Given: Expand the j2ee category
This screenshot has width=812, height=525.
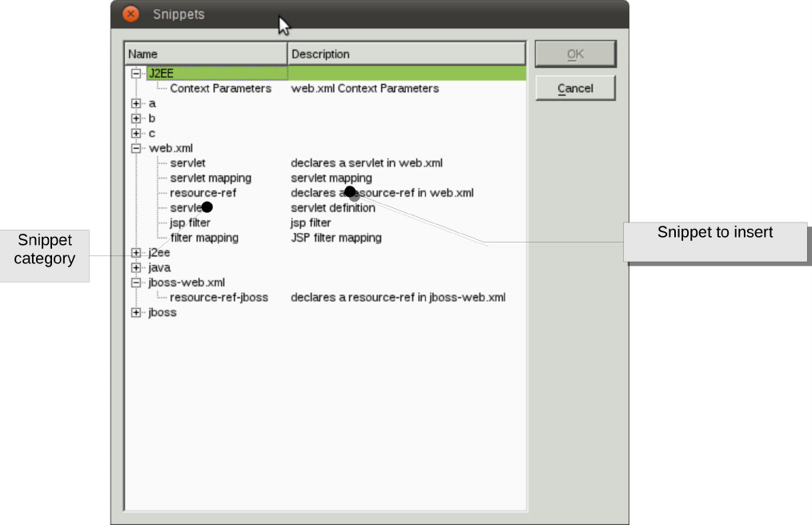Looking at the screenshot, I should coord(136,253).
